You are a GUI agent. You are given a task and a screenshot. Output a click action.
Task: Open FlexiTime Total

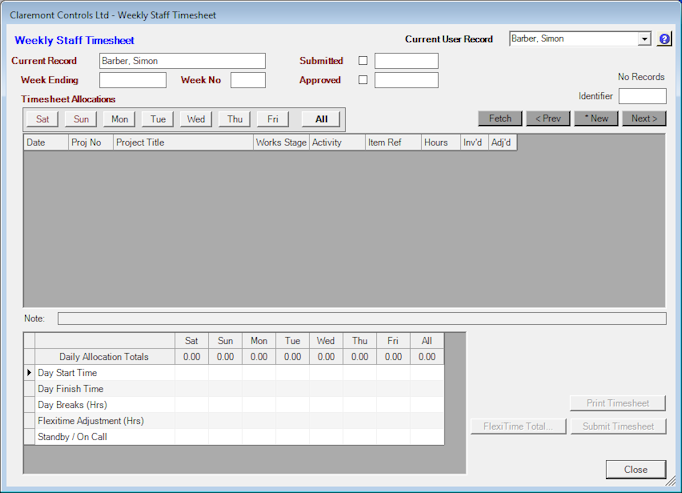click(518, 426)
